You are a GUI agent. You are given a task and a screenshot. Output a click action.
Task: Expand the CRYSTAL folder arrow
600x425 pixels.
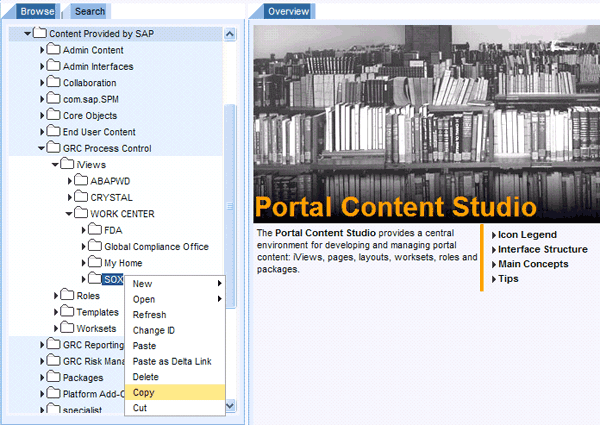click(70, 197)
